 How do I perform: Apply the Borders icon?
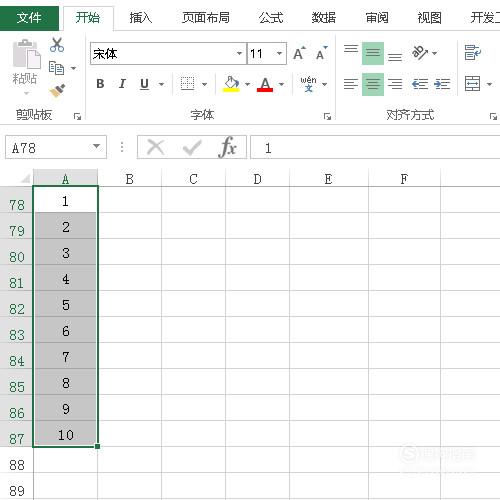click(187, 83)
